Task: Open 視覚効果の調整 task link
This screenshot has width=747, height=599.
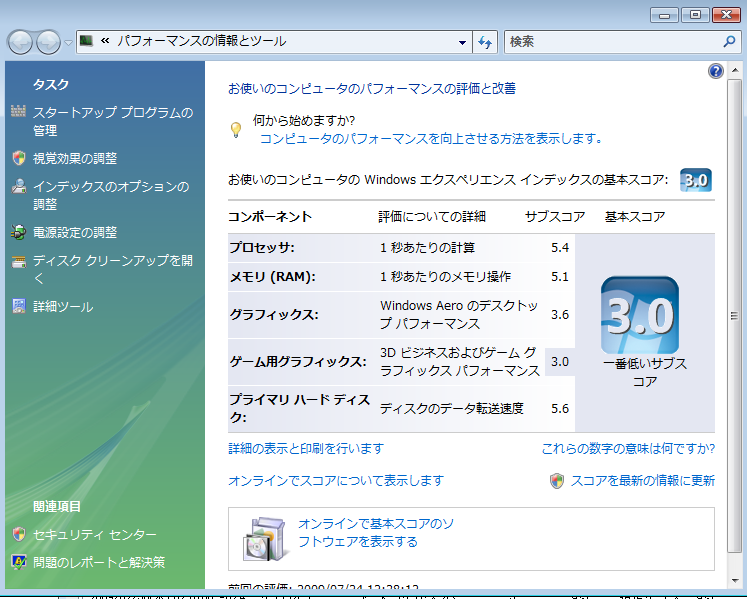Action: point(75,158)
